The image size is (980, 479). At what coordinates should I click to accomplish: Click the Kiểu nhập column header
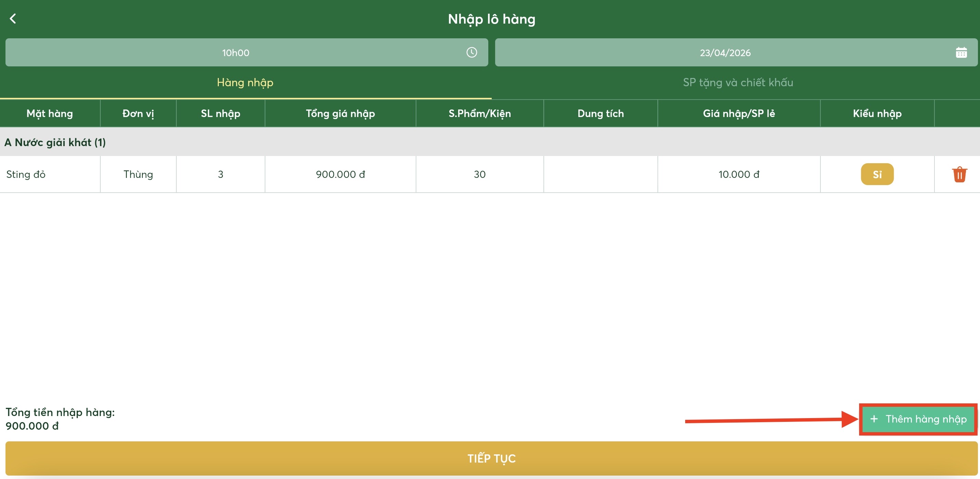[x=877, y=113]
